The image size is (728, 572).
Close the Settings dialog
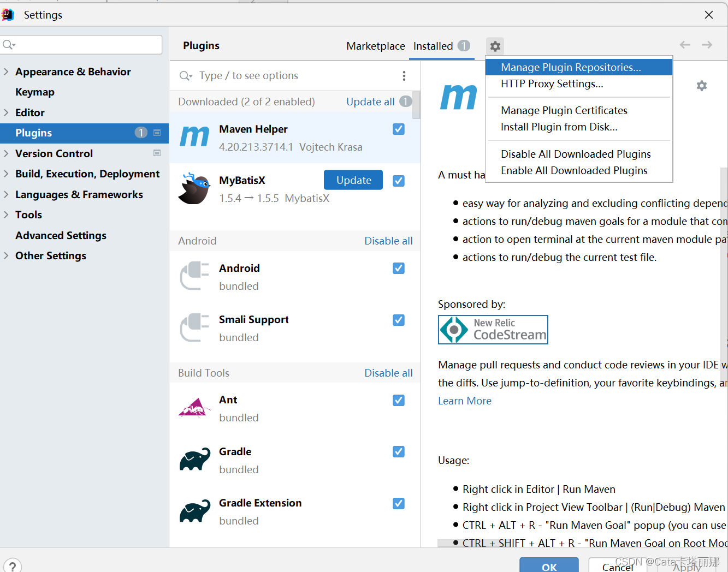pyautogui.click(x=709, y=15)
